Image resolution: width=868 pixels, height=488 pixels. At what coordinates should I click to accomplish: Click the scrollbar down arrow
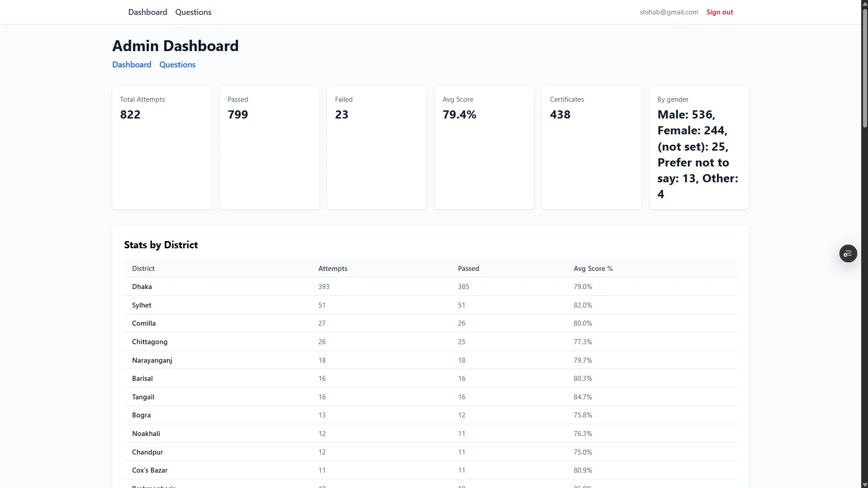[x=864, y=485]
